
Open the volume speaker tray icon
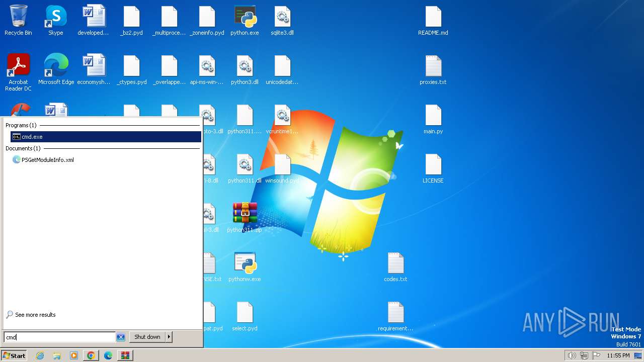572,355
